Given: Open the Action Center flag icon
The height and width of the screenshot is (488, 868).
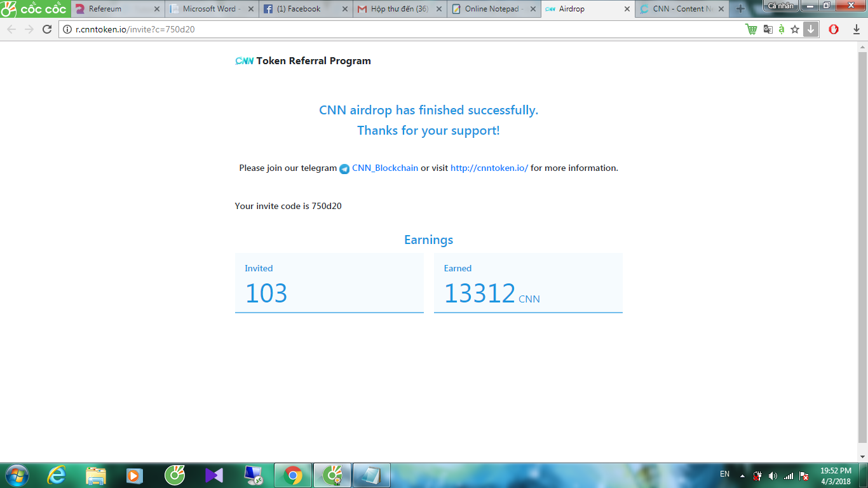Looking at the screenshot, I should (804, 476).
